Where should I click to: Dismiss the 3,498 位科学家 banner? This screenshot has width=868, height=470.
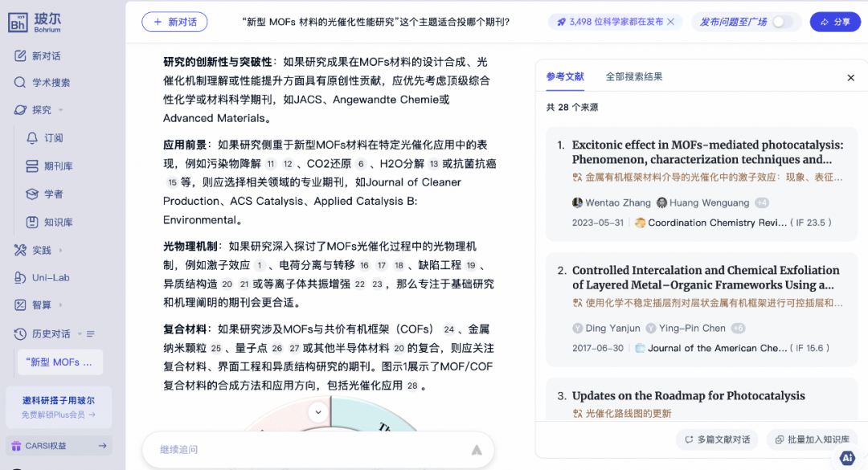click(x=671, y=22)
